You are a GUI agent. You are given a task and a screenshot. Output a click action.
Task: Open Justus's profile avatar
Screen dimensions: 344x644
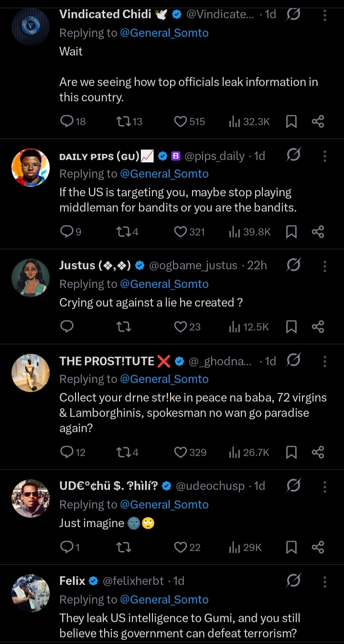pyautogui.click(x=31, y=278)
